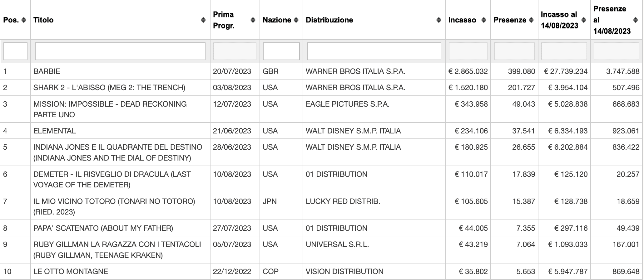Screen dimensions: 644x280
Task: Select the € 343.958 incasso value
Action: (471, 104)
